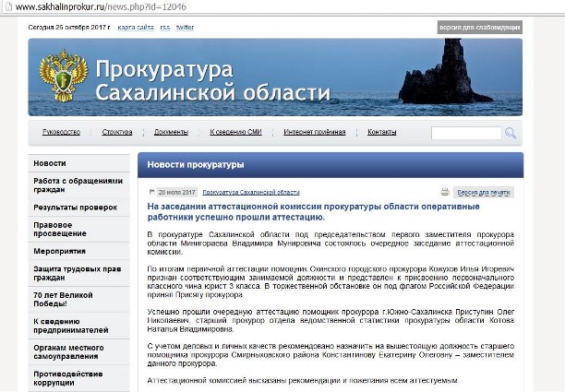Select '70 лет Великой Победы!' sidebar item

pos(78,300)
